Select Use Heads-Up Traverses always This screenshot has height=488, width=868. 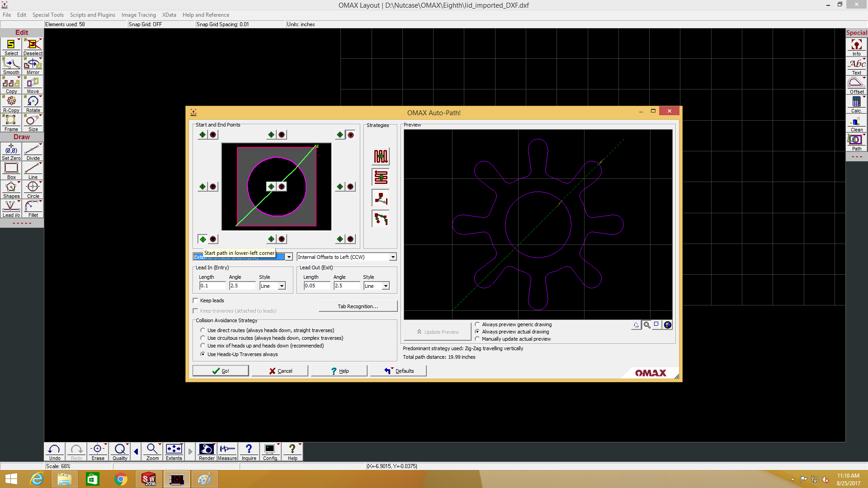(203, 354)
